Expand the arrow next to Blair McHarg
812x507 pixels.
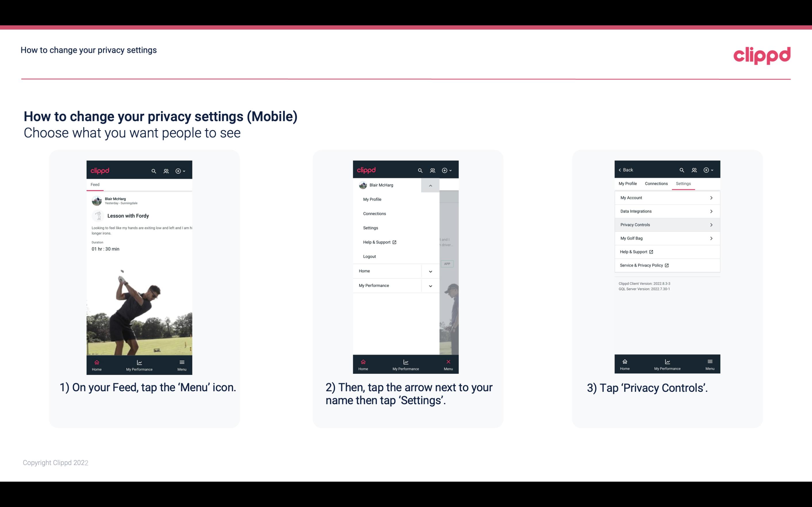tap(431, 185)
